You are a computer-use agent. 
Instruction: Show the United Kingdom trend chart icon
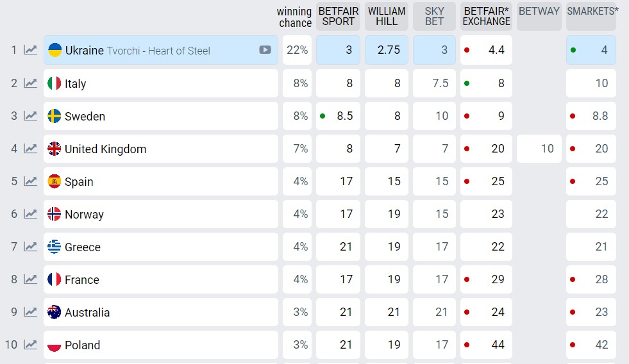coord(30,148)
